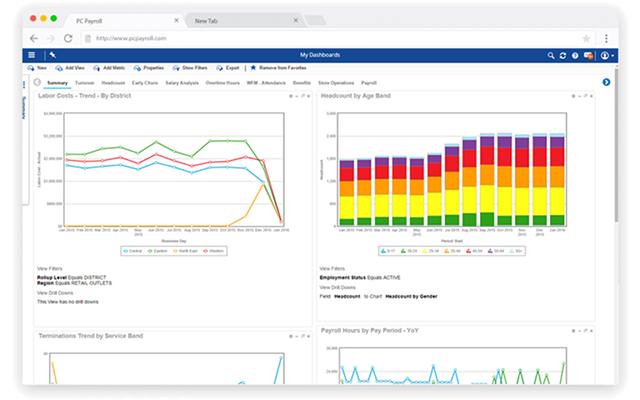Close the Payroll Hours by Pay Period panel

591,331
